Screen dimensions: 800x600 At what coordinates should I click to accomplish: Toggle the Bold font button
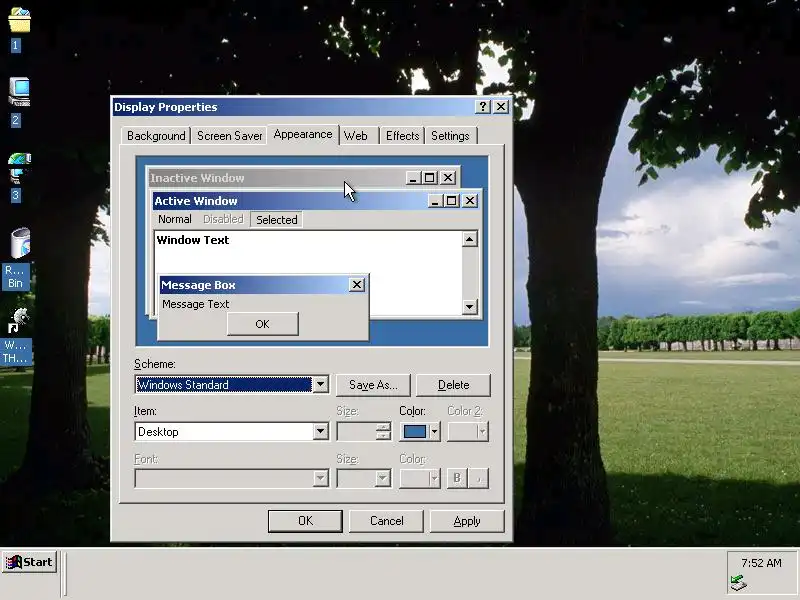coord(457,478)
